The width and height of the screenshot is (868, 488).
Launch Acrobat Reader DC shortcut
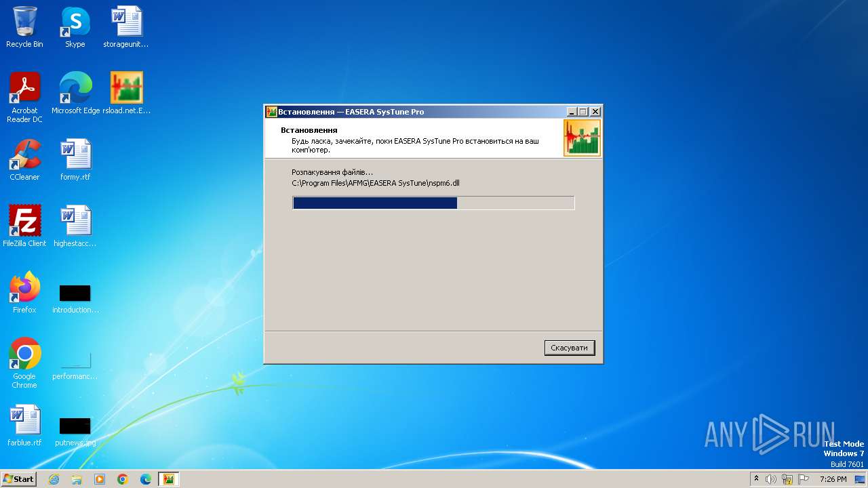(x=24, y=98)
